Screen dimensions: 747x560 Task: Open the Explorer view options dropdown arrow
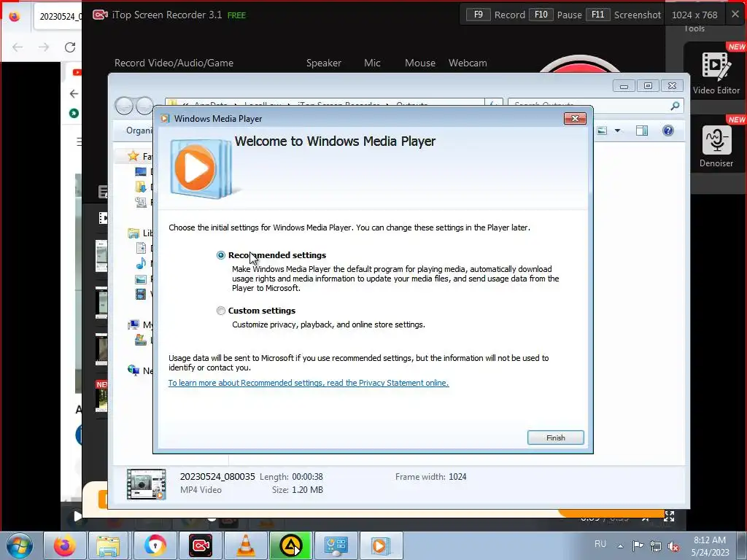[x=617, y=131]
